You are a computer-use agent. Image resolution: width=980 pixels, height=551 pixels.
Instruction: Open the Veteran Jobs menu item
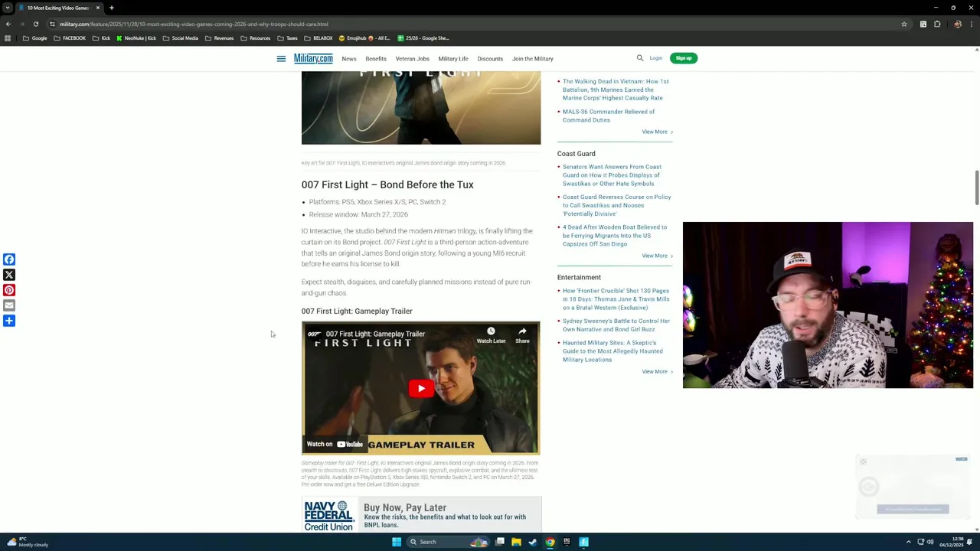click(412, 59)
